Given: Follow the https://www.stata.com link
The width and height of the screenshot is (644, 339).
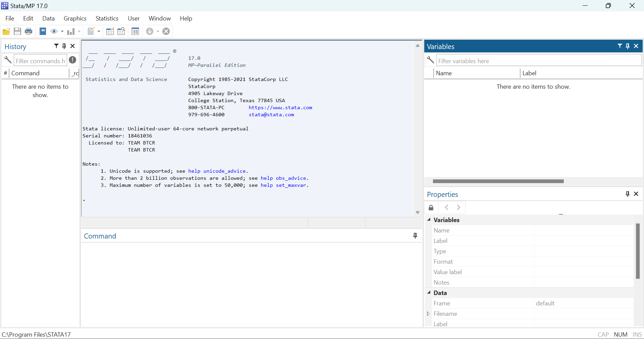Looking at the screenshot, I should click(281, 108).
